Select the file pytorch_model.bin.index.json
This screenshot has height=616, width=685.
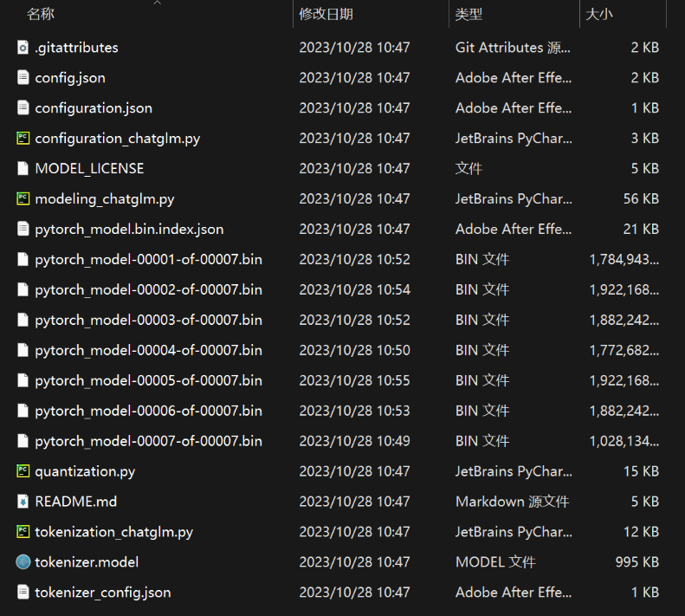pos(129,229)
